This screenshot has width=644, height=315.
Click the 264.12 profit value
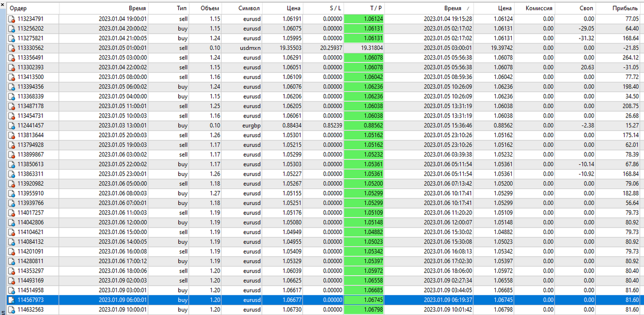pos(631,57)
